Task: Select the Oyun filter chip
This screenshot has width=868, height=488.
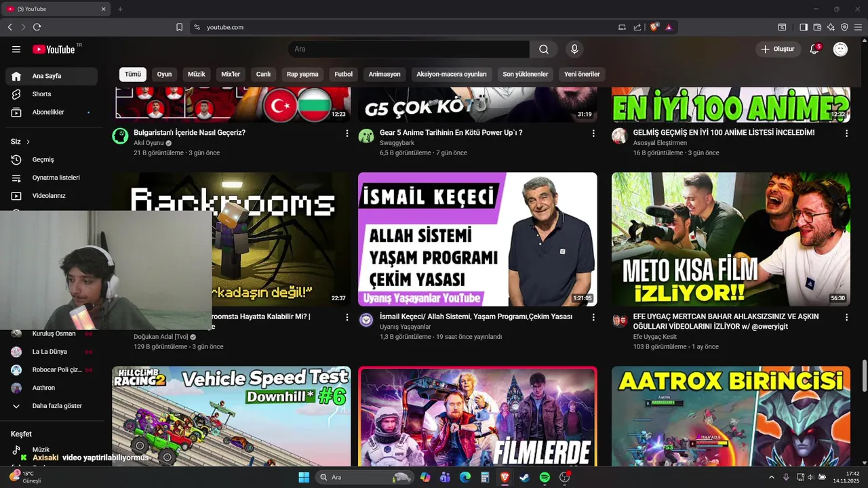Action: click(x=164, y=75)
